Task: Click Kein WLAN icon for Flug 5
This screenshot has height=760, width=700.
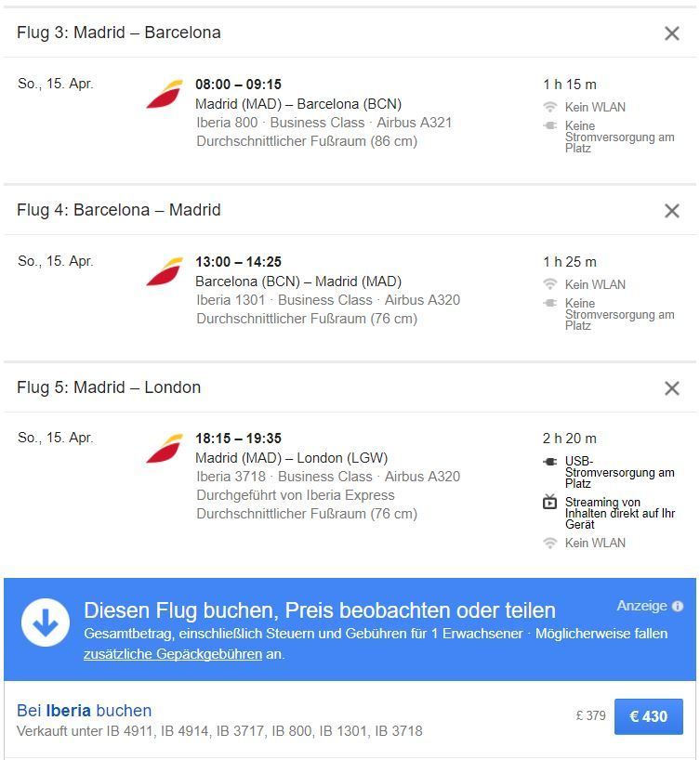Action: [x=550, y=543]
